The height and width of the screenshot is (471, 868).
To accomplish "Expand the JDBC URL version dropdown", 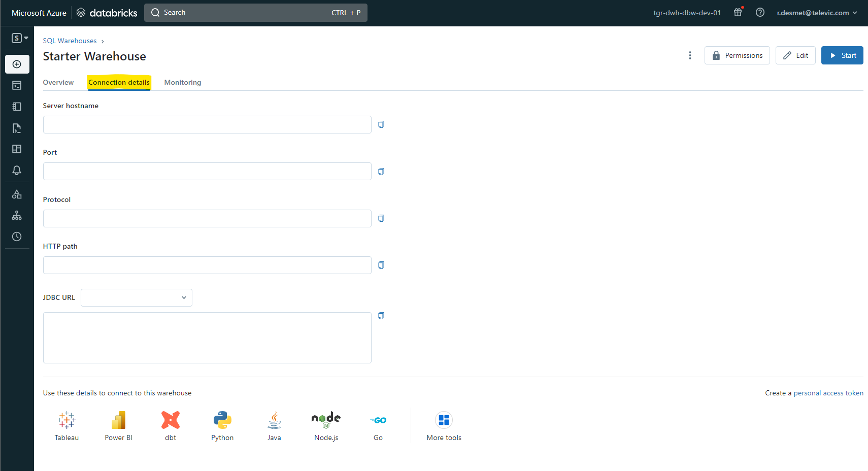I will [137, 297].
